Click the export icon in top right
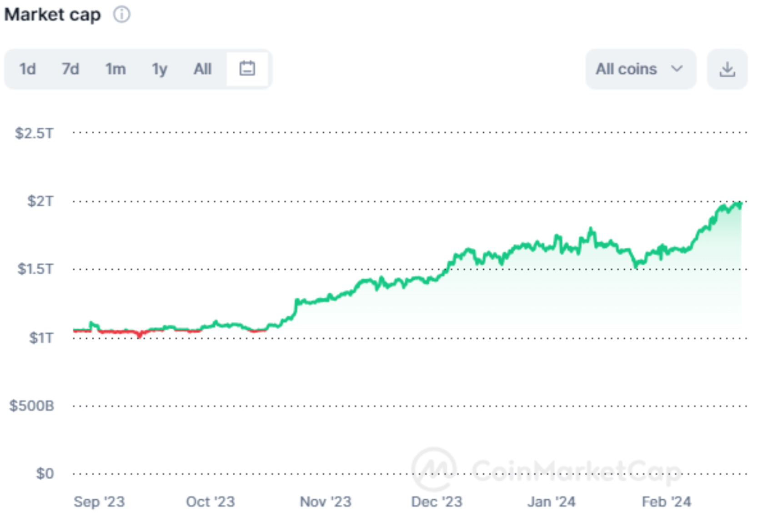The height and width of the screenshot is (532, 763). pos(727,69)
